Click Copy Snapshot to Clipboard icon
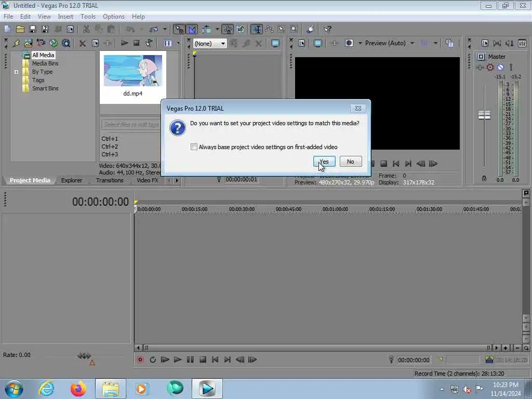532x399 pixels. tap(449, 43)
